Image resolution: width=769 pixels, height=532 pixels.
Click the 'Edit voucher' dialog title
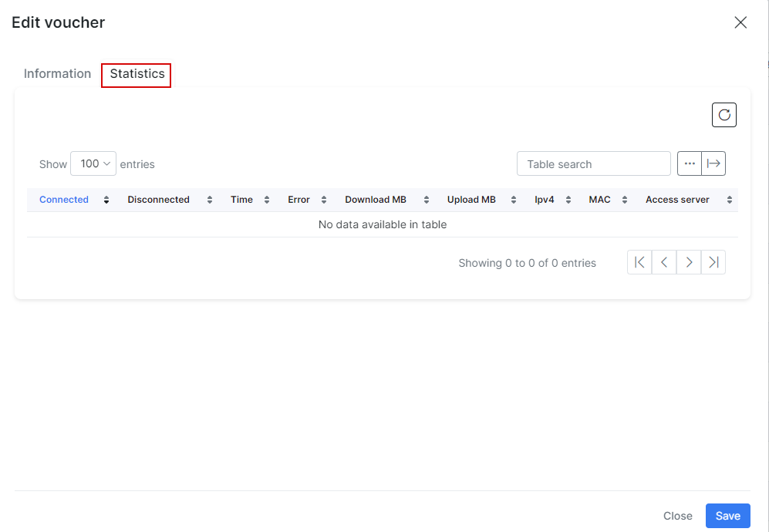click(x=59, y=22)
